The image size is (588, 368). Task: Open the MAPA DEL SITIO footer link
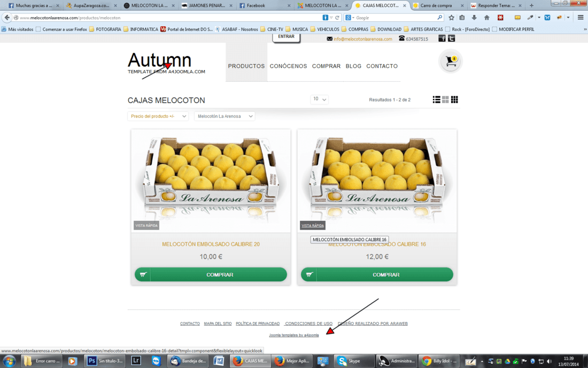click(x=218, y=324)
